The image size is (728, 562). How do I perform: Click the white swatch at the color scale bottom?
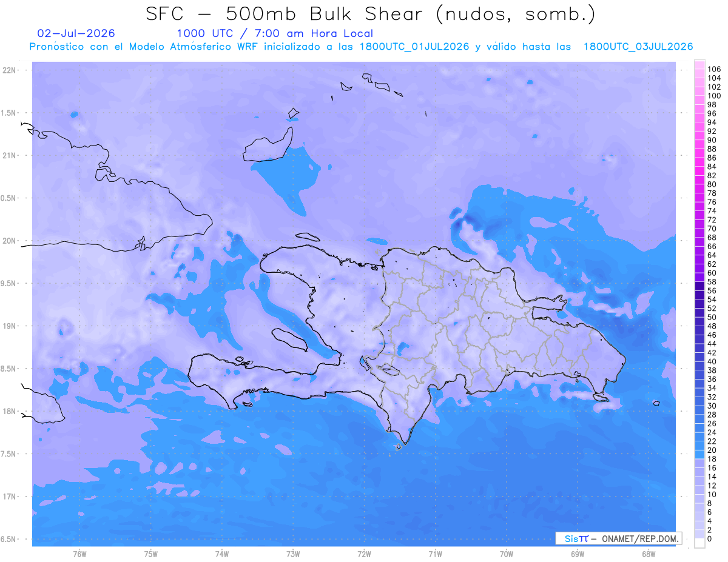699,543
